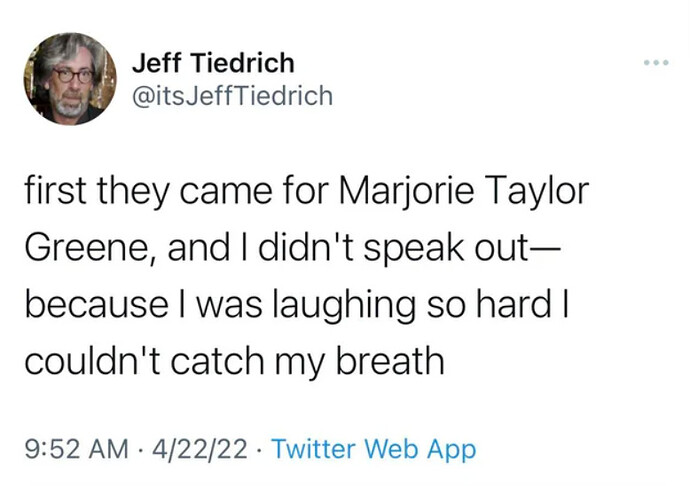Visit the @itsJeffTiedrich handle link

(232, 96)
